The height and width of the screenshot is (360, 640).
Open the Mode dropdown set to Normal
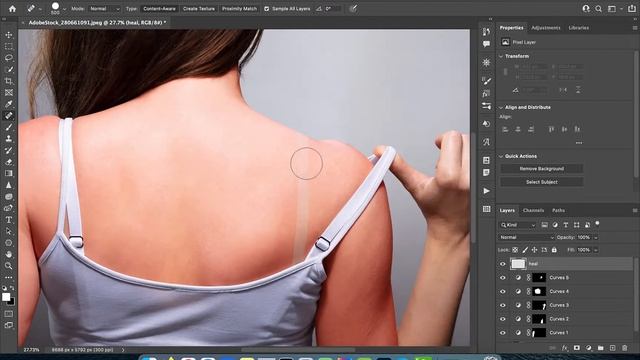[104, 9]
